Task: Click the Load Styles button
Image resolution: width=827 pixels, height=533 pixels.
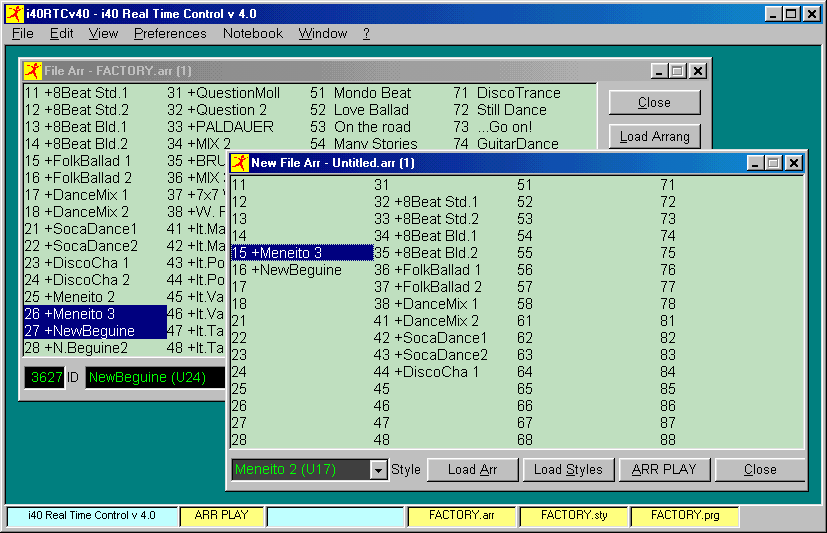Action: (x=568, y=470)
